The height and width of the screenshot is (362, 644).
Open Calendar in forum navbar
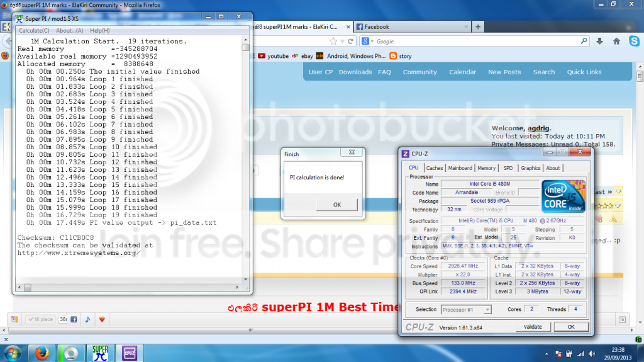click(462, 72)
